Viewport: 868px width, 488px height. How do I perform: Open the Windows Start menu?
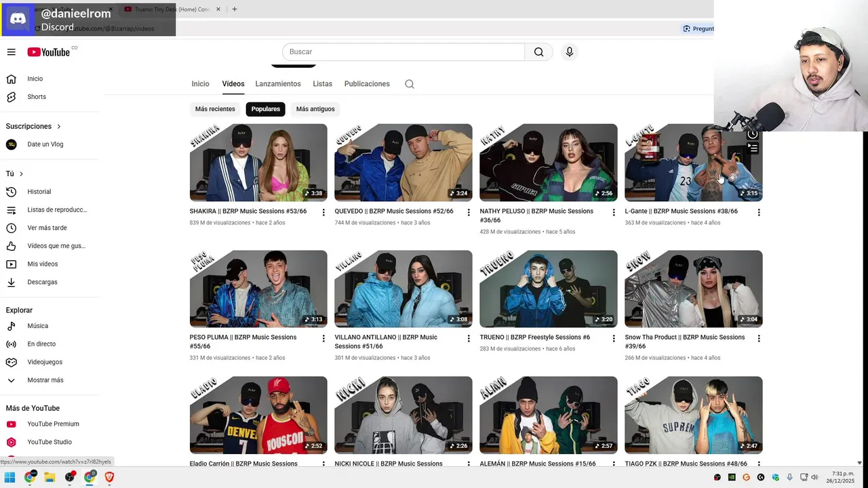click(x=9, y=477)
